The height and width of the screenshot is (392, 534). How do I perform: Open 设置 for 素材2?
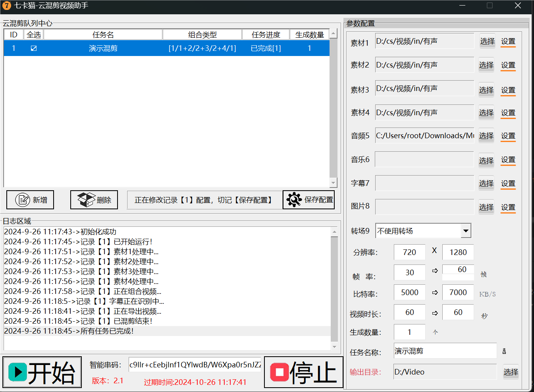coord(508,65)
